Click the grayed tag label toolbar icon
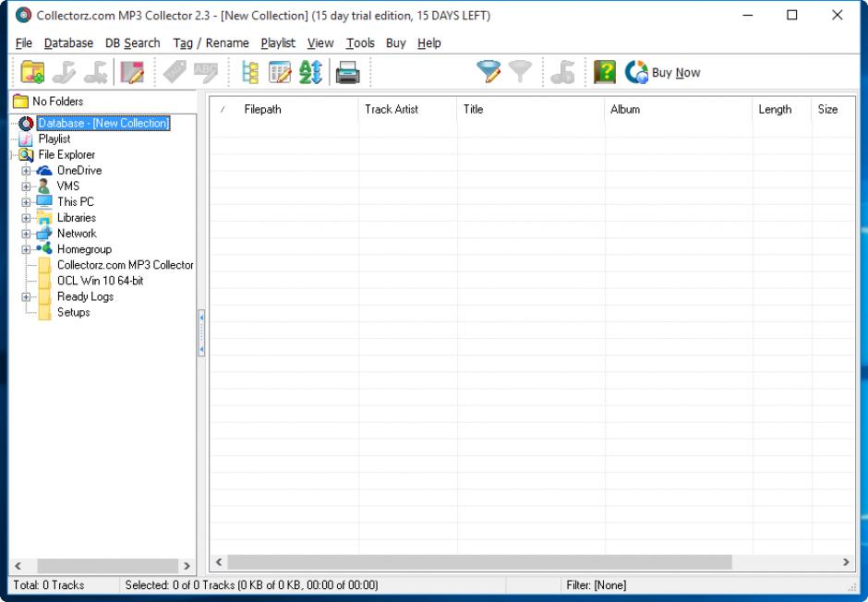This screenshot has width=868, height=602. (x=175, y=73)
